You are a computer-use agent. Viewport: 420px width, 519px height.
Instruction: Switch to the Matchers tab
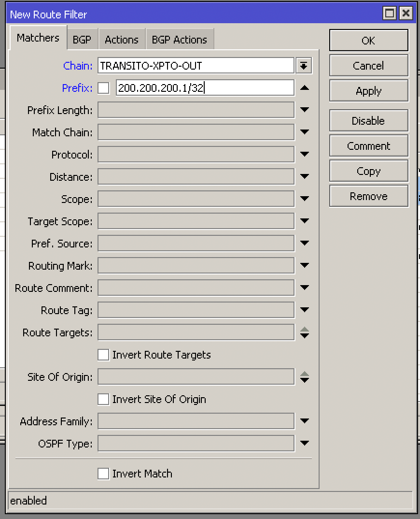pos(38,38)
